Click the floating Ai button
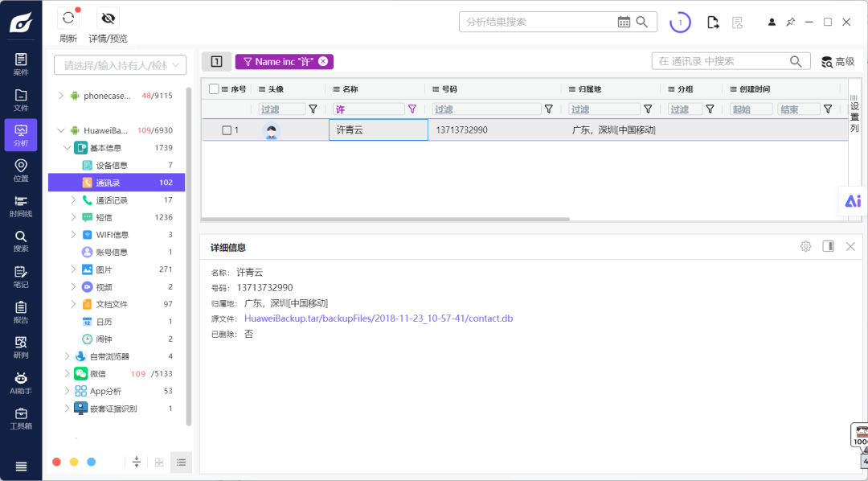Screen dimensions: 868x481 [853, 201]
